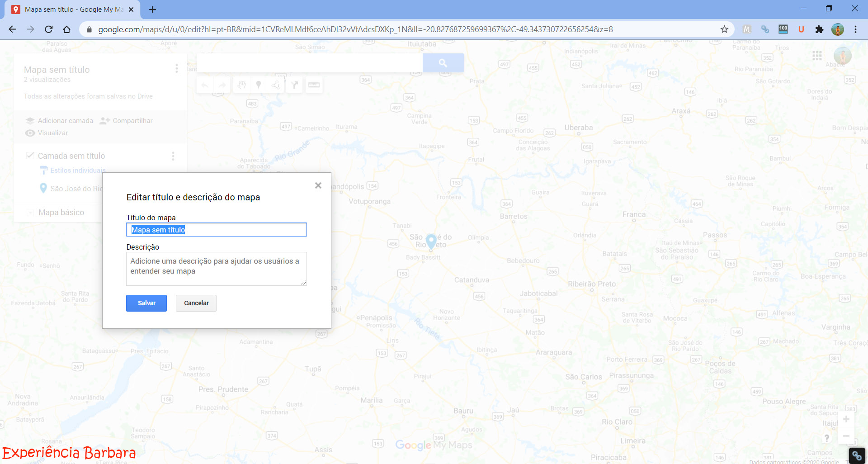Focus the Título do mapa field
This screenshot has height=464, width=868.
click(x=217, y=230)
